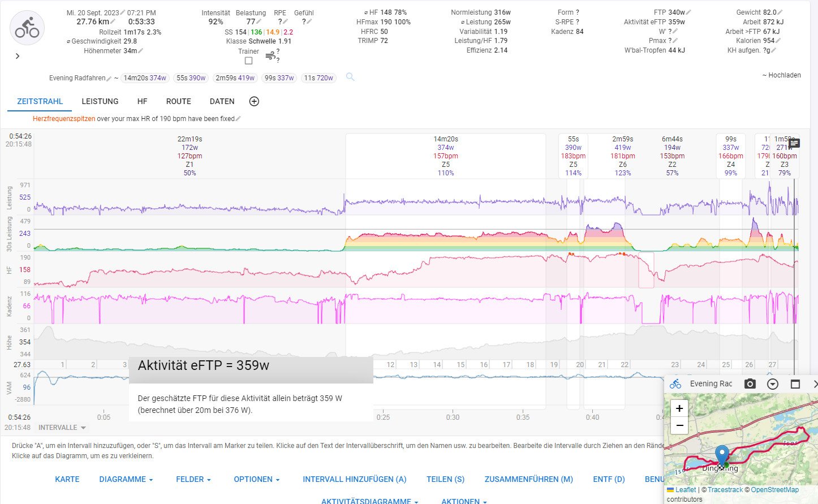Screen dimensions: 818x504
Task: Open the map options circular dropdown
Action: [x=772, y=384]
